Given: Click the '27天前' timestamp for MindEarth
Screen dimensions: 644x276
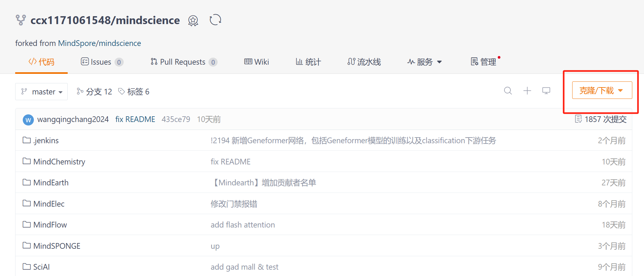Looking at the screenshot, I should (613, 183).
